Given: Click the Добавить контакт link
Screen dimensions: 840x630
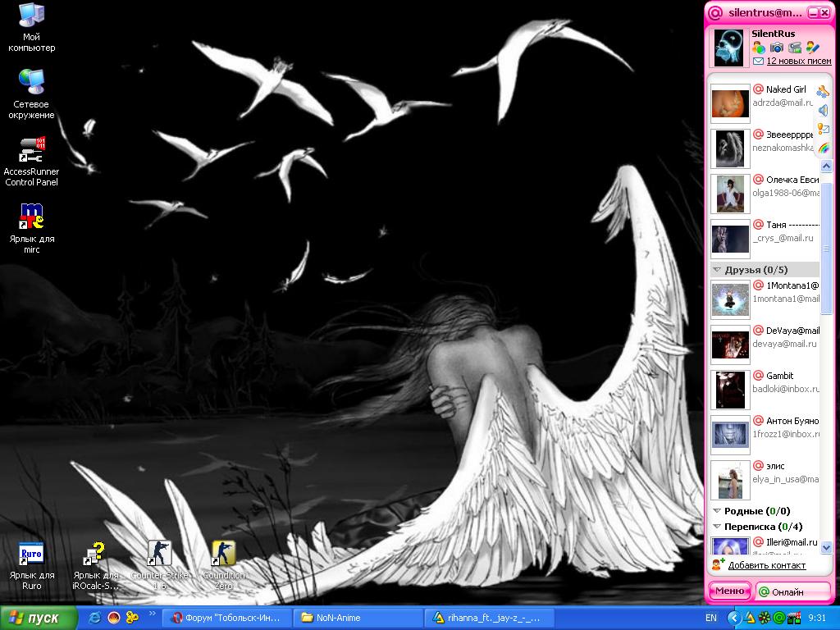Looking at the screenshot, I should click(x=767, y=565).
